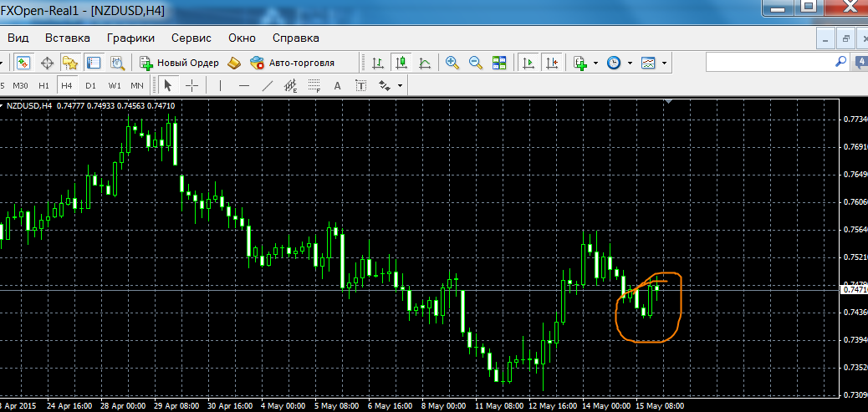
Task: Switch timeframe to D1
Action: coord(91,86)
